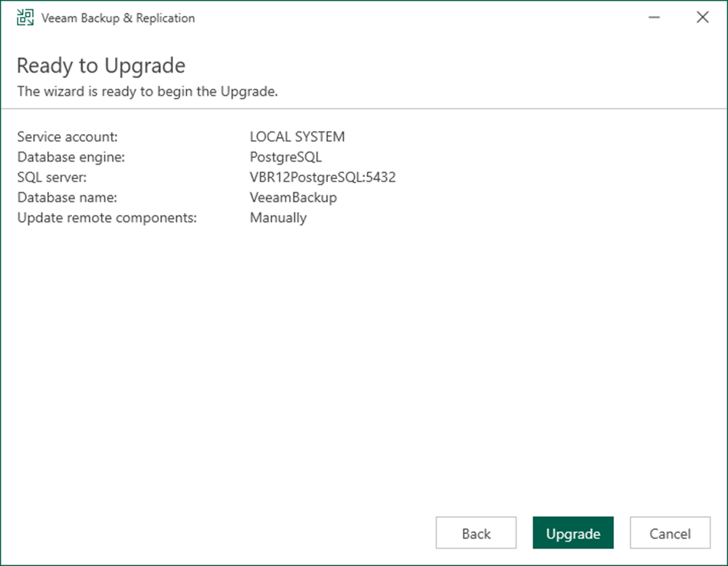Select the "Database engine:" label
728x566 pixels.
coord(71,157)
